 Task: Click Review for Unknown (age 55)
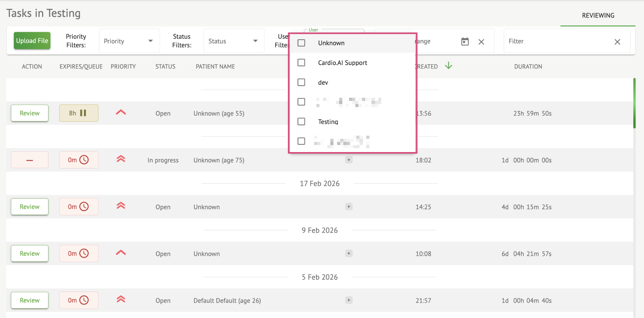click(30, 113)
